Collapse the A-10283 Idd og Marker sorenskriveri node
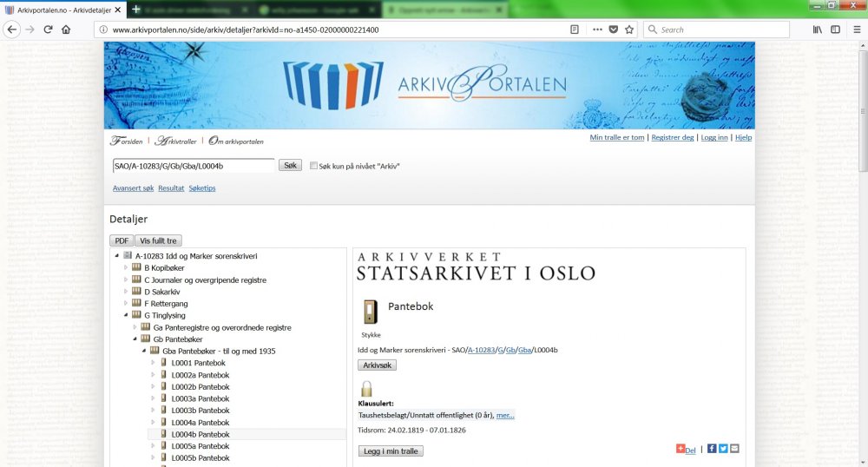868x467 pixels. (117, 255)
